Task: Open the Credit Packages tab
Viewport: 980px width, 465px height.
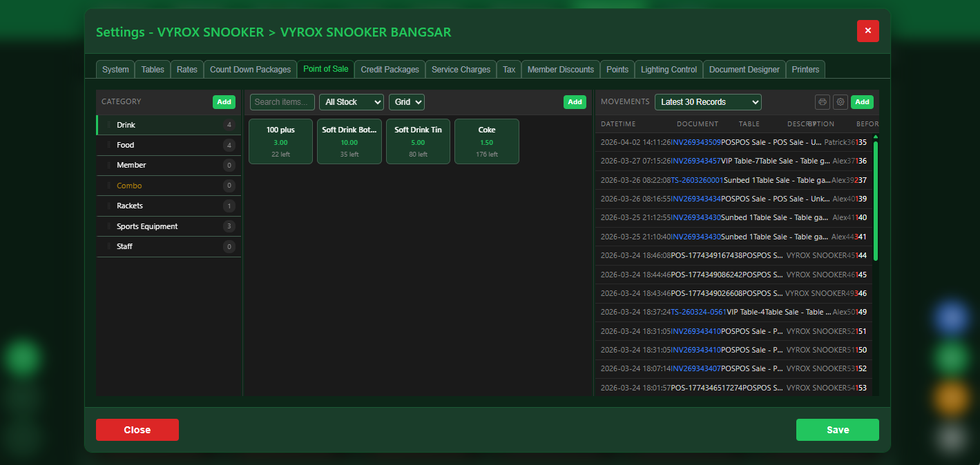Action: click(390, 69)
